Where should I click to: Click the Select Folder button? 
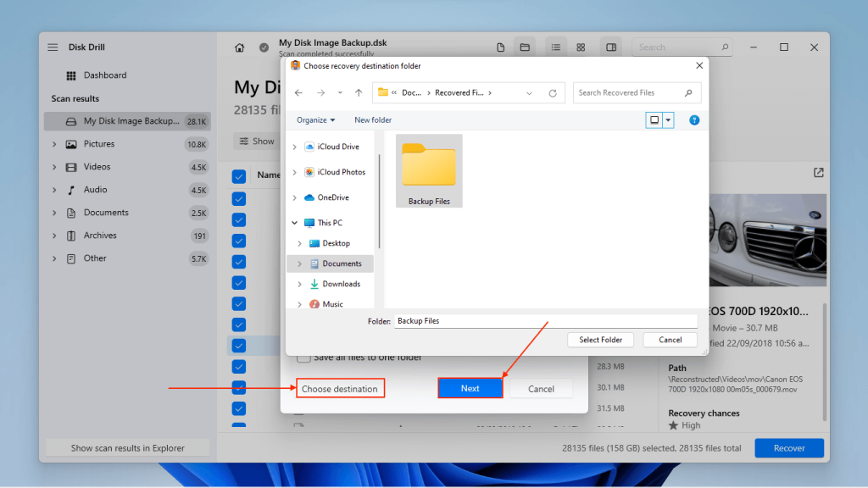[x=600, y=339]
